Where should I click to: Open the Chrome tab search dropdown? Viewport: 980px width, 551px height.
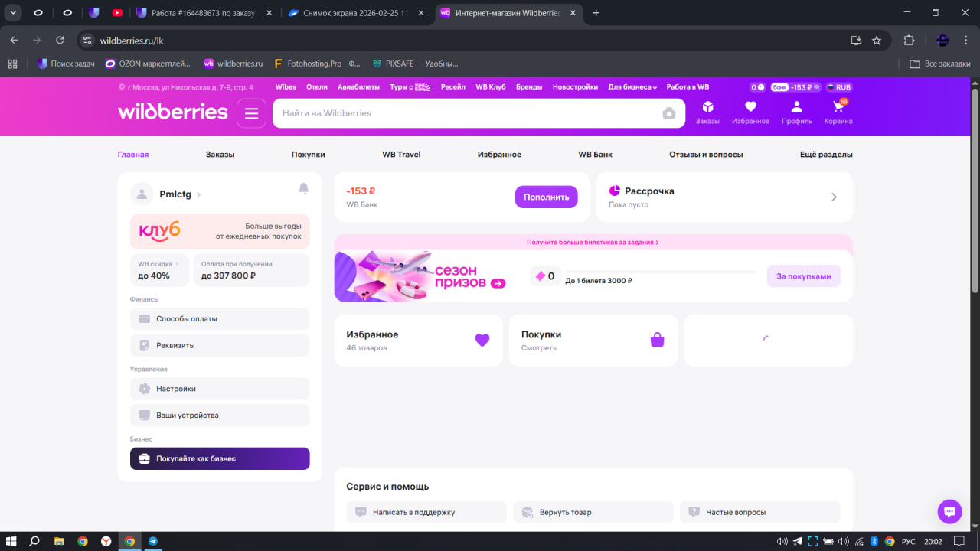point(14,12)
